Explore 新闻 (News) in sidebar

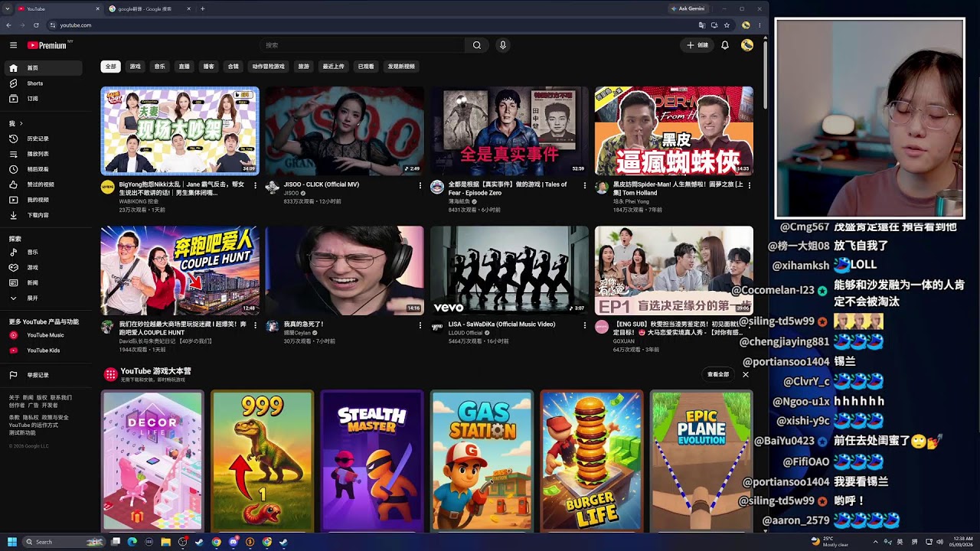tap(44, 282)
